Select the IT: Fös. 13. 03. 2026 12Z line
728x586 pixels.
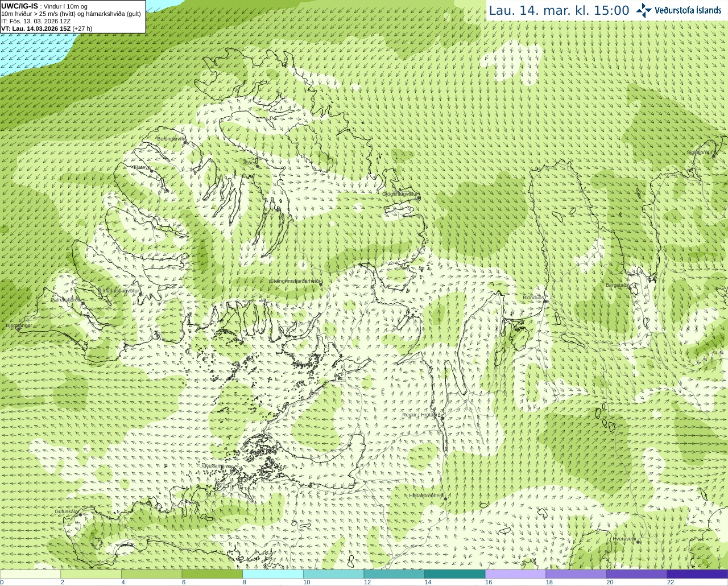(x=36, y=21)
